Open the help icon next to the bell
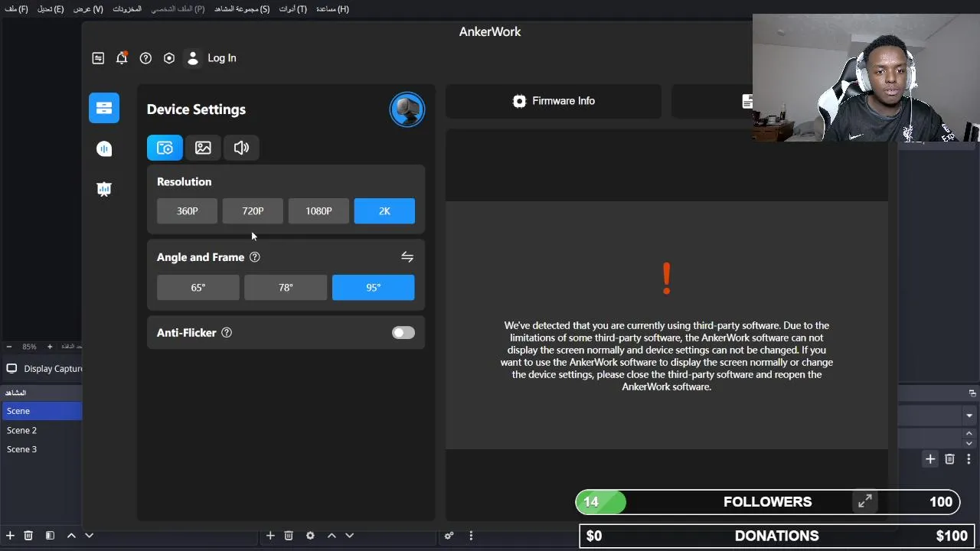980x551 pixels. click(x=145, y=58)
